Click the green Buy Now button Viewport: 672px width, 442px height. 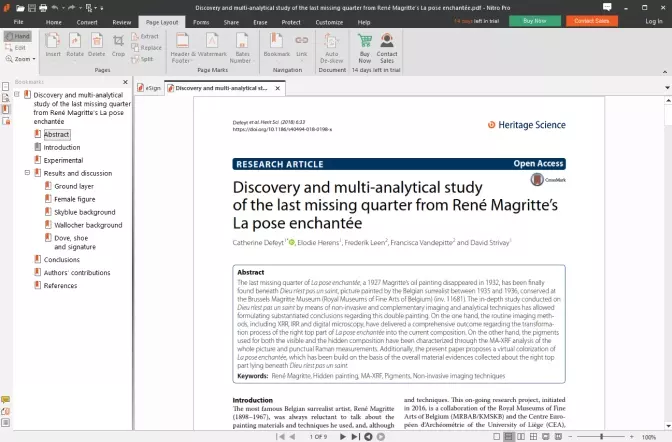[534, 21]
